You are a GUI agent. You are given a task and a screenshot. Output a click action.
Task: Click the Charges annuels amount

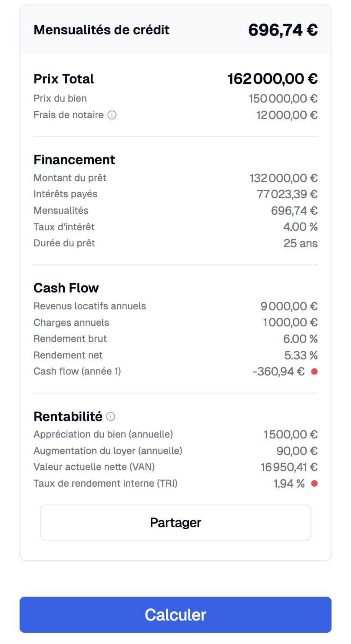pos(291,322)
